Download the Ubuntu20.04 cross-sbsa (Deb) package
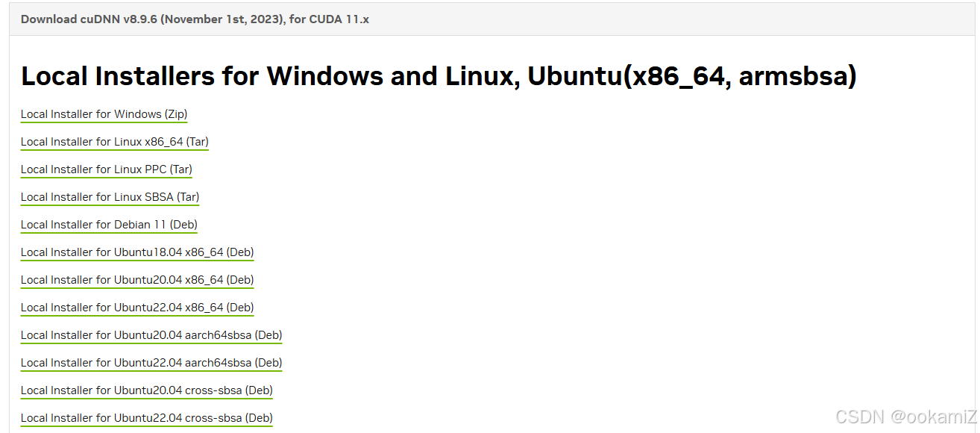This screenshot has width=980, height=433. pos(146,390)
